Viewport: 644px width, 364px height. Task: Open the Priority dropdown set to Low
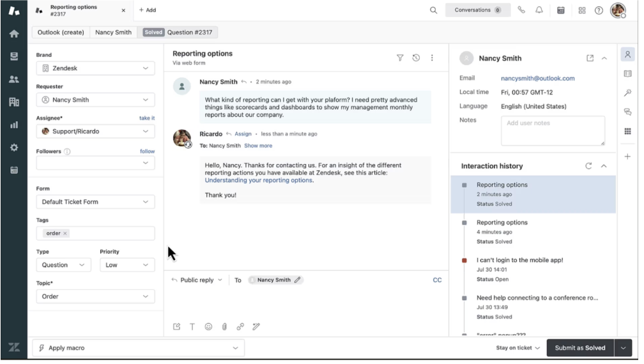[127, 265]
